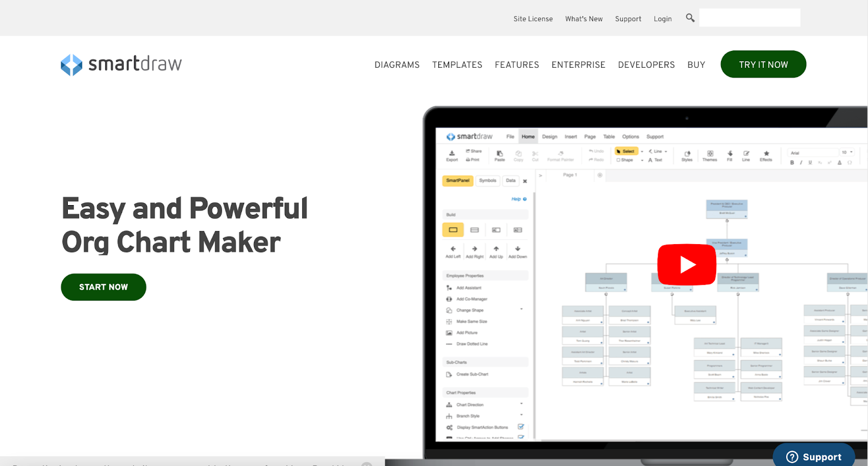
Task: Click the search magnifier icon in top bar
Action: 690,18
